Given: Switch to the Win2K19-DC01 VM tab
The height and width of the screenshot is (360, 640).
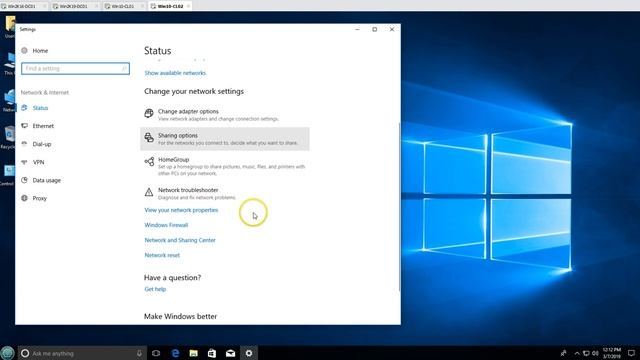Looking at the screenshot, I should click(x=73, y=6).
